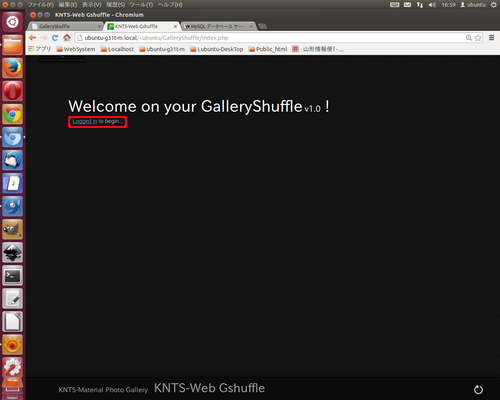Viewport: 500px width, 400px height.
Task: Open the blue fish application in launcher
Action: 13,206
